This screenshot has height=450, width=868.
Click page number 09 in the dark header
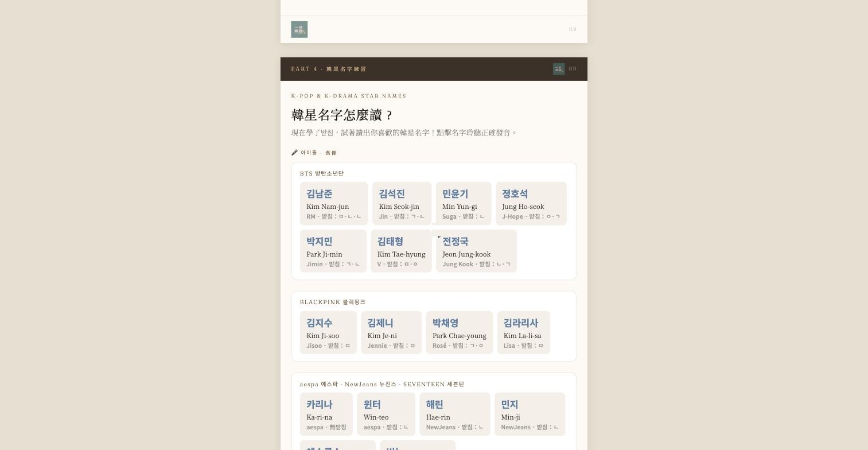(x=573, y=69)
